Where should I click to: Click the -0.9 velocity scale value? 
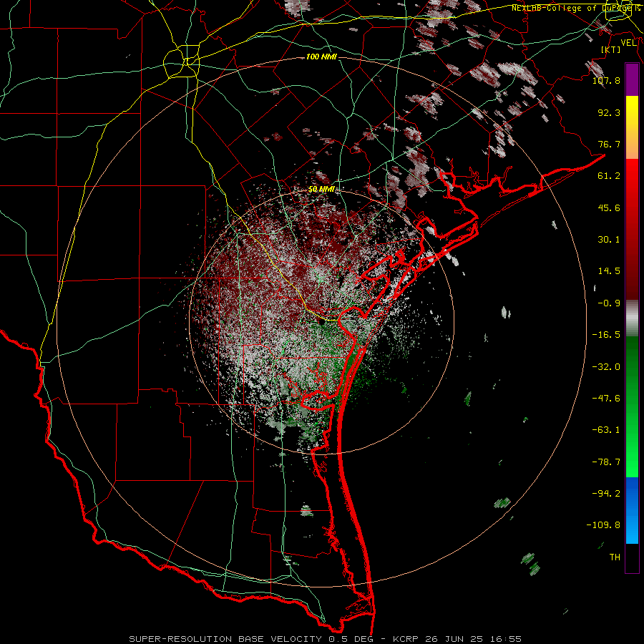(x=609, y=303)
